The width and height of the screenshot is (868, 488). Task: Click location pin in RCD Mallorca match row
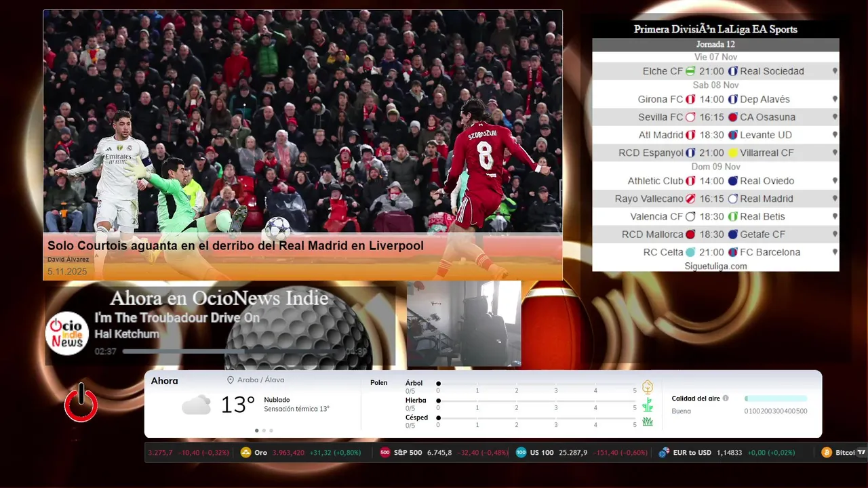835,235
